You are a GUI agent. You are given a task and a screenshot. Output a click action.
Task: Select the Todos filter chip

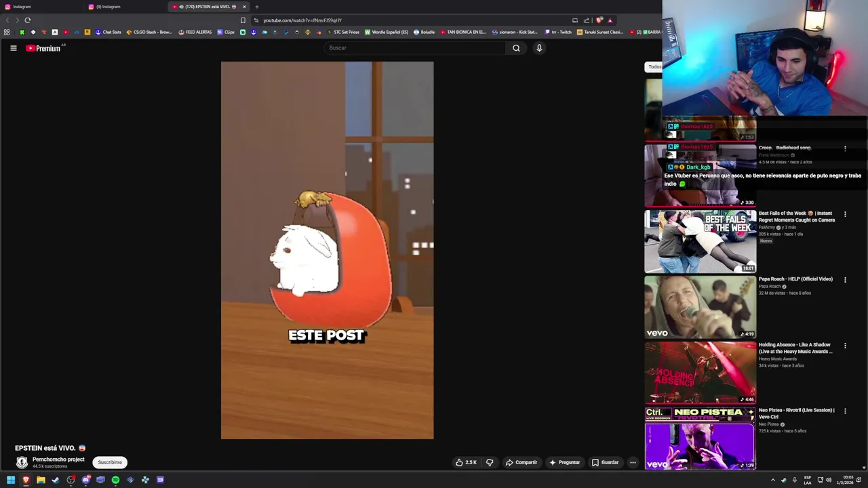654,66
